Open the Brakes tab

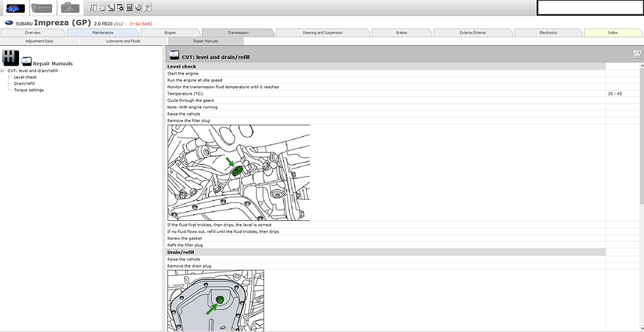pyautogui.click(x=402, y=32)
